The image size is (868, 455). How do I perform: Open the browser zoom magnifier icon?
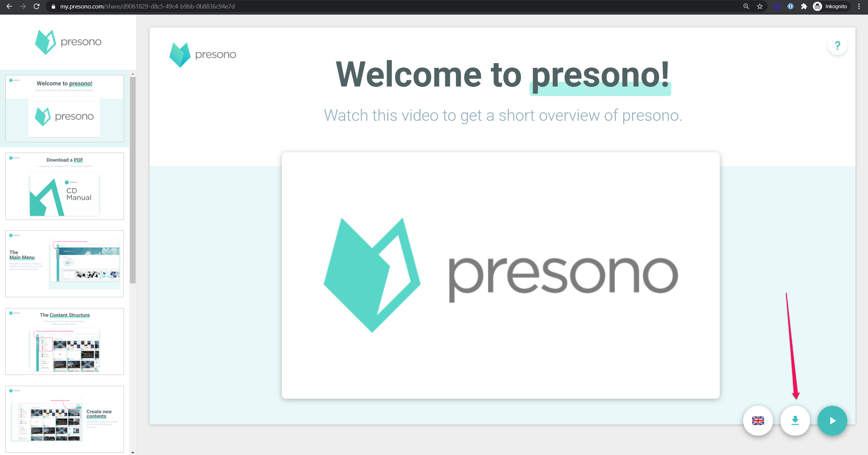point(746,6)
